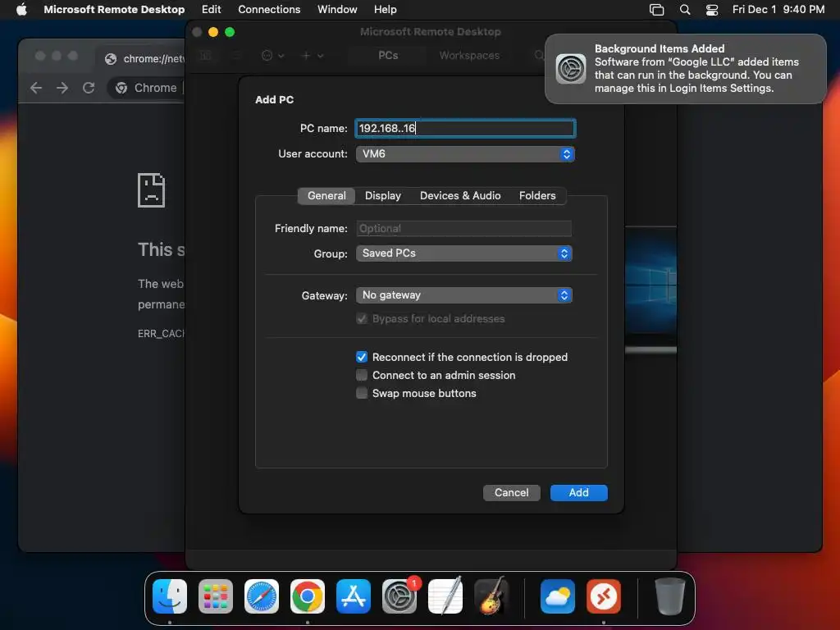Click the sad page error icon in Chrome
This screenshot has width=840, height=630.
pyautogui.click(x=151, y=190)
